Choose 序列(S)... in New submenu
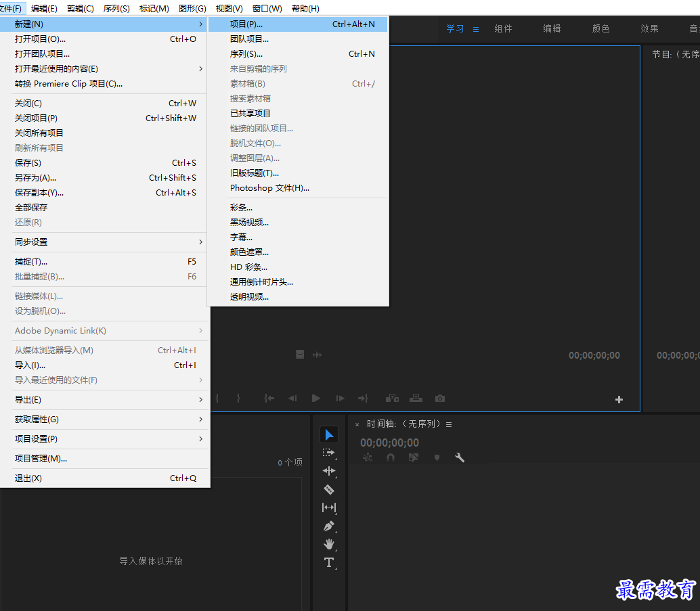The height and width of the screenshot is (611, 700). [298, 54]
